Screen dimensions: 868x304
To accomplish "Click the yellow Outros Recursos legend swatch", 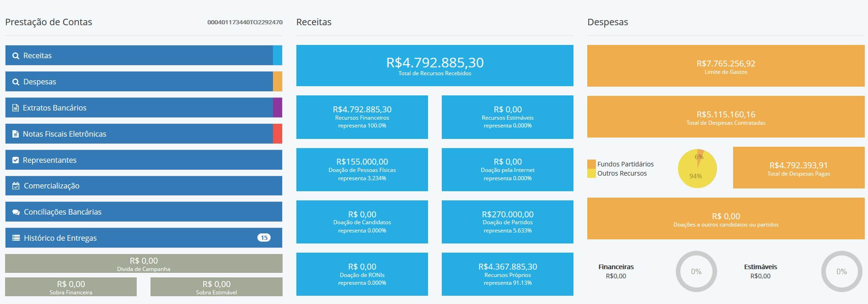I will 592,173.
